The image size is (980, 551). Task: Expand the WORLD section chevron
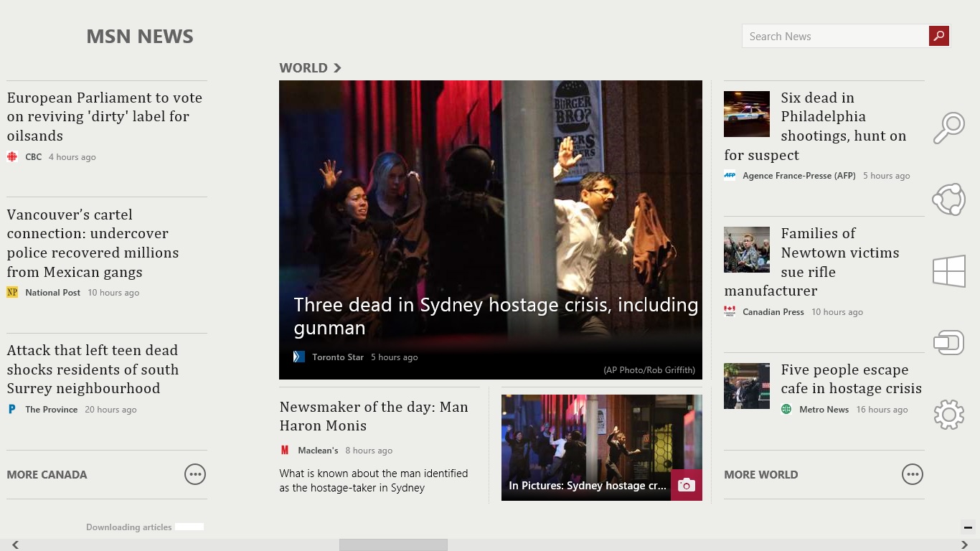point(337,67)
